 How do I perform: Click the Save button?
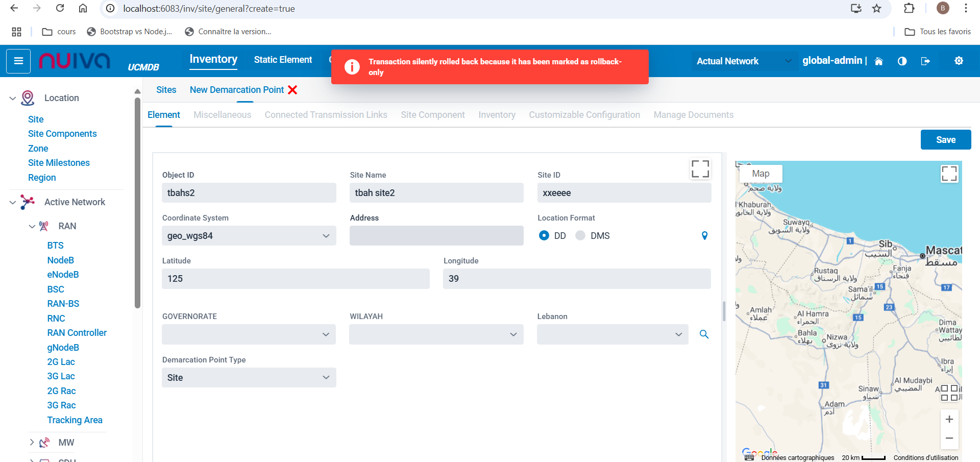[945, 140]
